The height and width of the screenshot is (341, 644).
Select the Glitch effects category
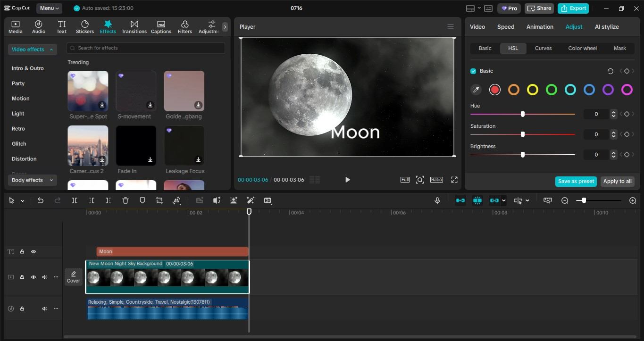tap(19, 144)
